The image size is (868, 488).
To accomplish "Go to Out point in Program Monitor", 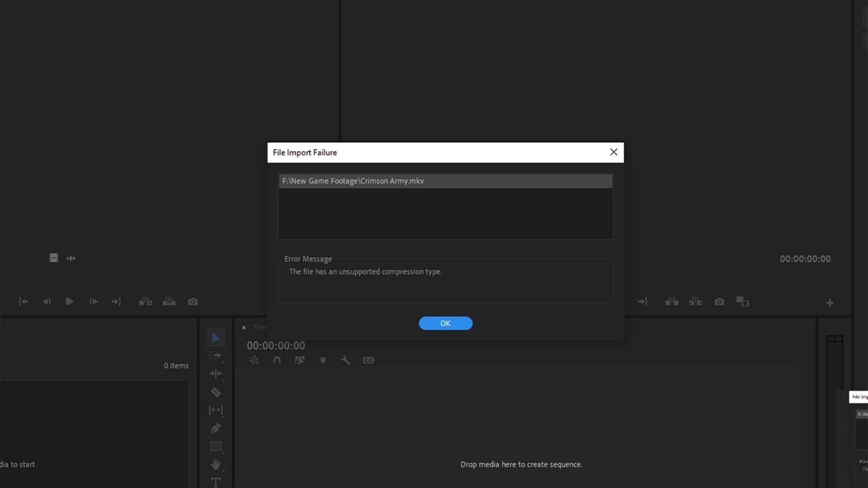I will click(x=643, y=302).
